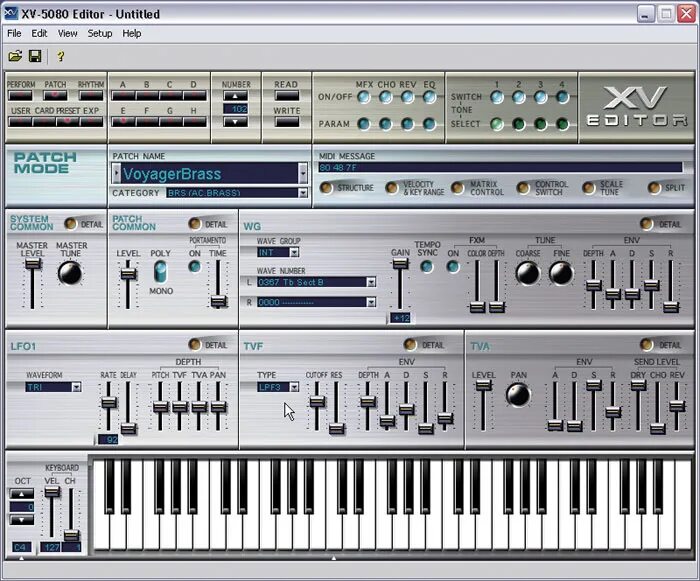Click the EQ PARAM button

coord(429,124)
